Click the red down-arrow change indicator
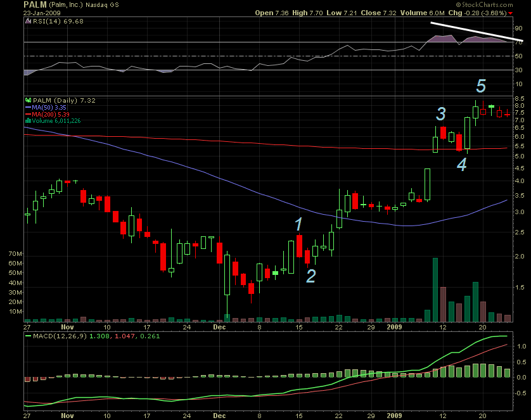 [x=510, y=13]
